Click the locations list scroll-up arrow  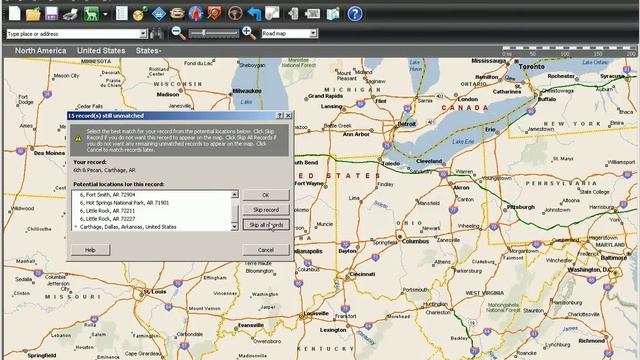pyautogui.click(x=235, y=194)
